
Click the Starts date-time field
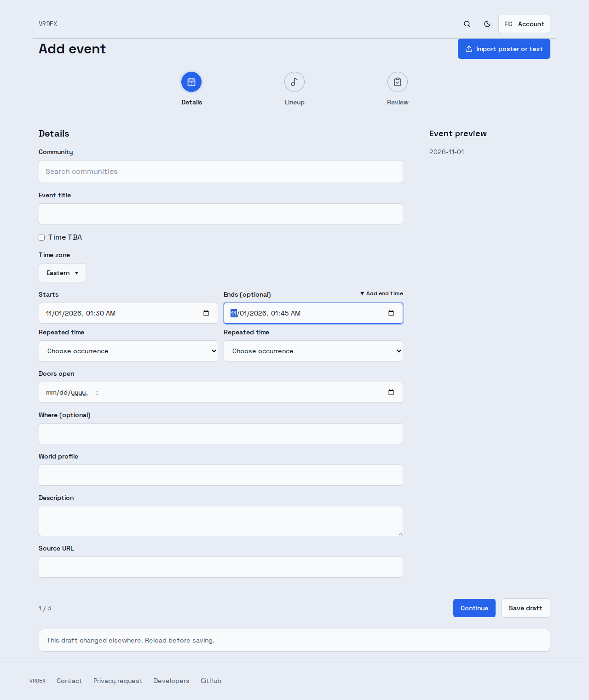coord(128,313)
